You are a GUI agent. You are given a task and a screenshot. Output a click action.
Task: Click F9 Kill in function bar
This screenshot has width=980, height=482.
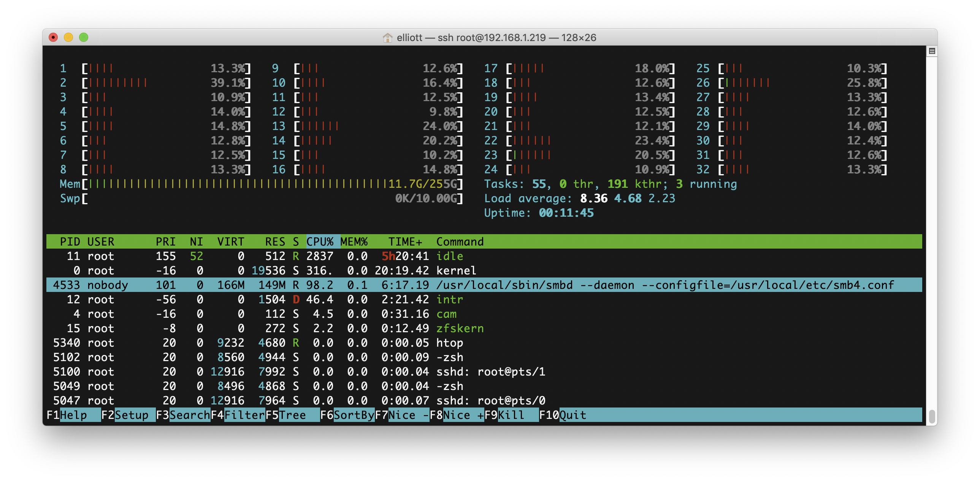coord(512,415)
